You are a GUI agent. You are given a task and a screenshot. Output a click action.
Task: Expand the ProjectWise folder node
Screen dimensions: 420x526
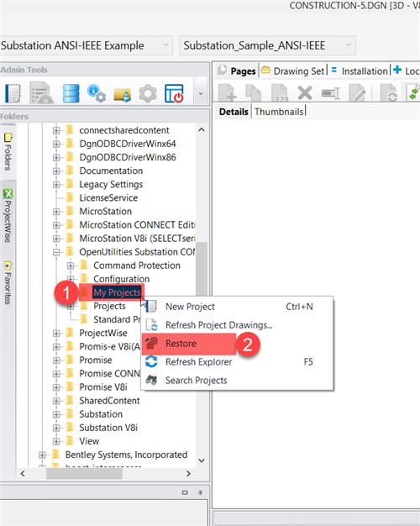(x=56, y=334)
